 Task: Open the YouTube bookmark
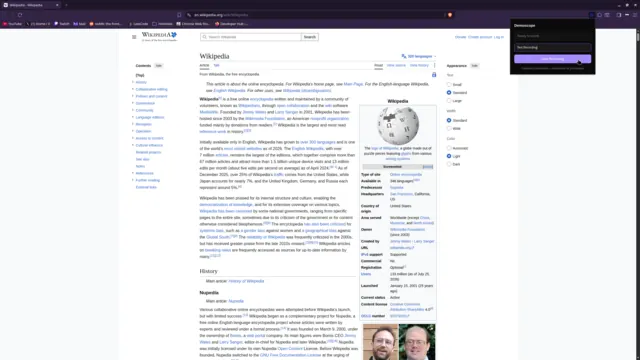point(12,24)
